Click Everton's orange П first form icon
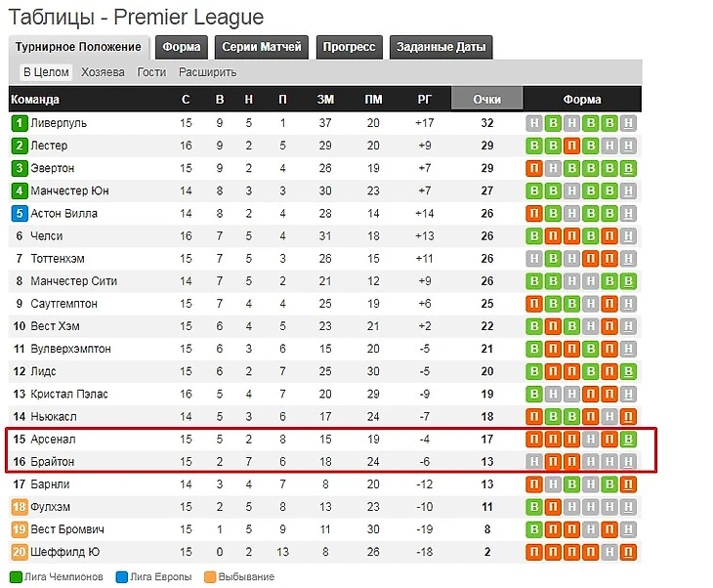This screenshot has width=713, height=588. (x=534, y=168)
